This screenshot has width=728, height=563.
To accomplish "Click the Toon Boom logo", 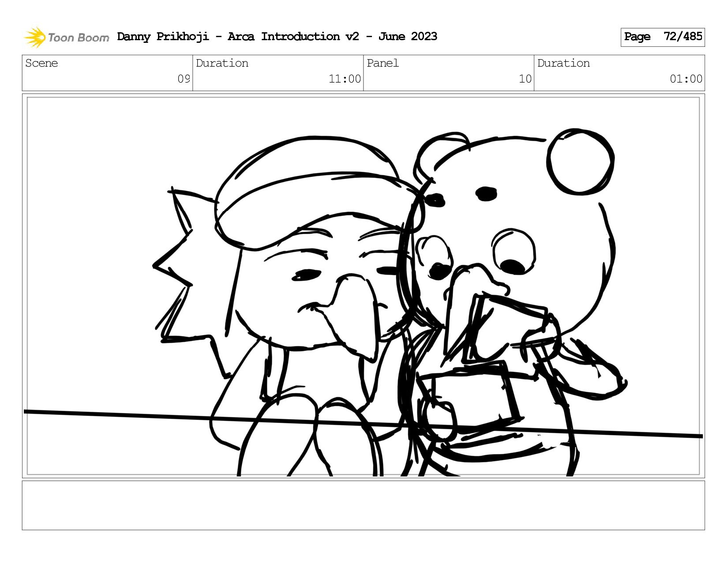I will click(x=66, y=37).
